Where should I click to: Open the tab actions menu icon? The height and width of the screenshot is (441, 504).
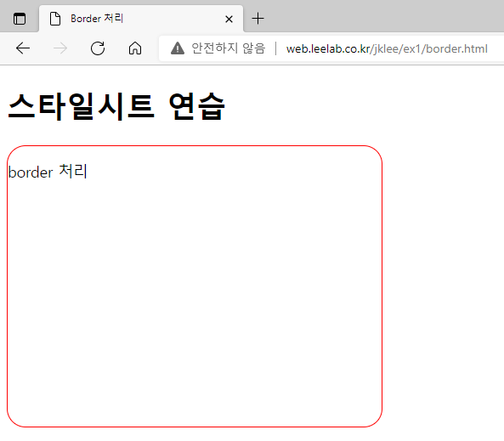pos(20,19)
